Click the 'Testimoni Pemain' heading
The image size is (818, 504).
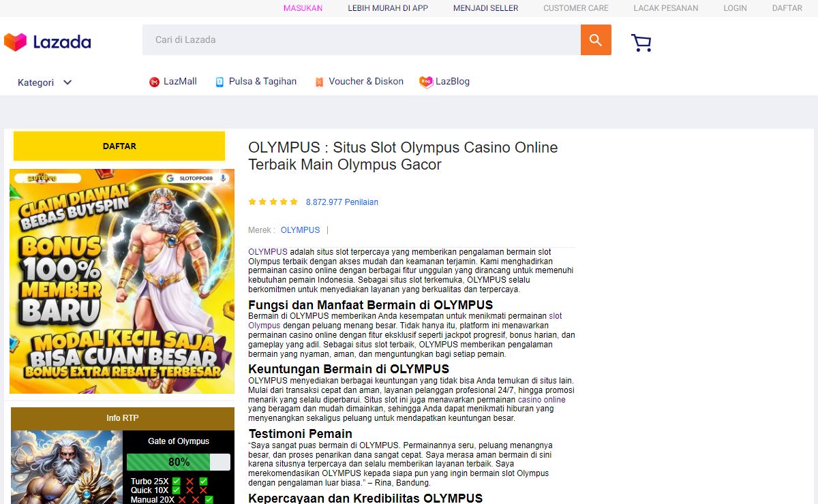pos(301,434)
